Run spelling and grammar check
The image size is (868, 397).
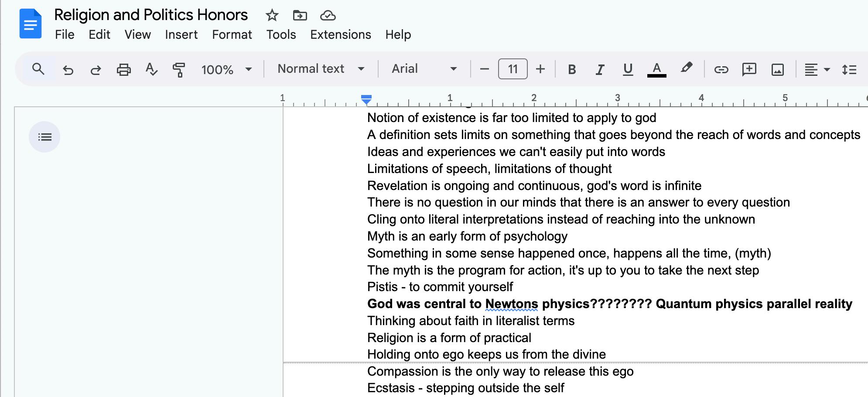(x=151, y=69)
